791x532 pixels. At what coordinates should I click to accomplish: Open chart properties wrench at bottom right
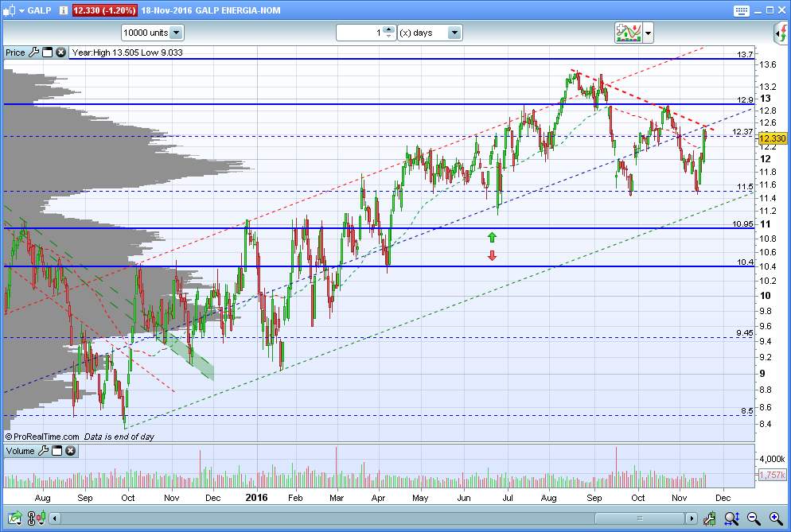709,518
